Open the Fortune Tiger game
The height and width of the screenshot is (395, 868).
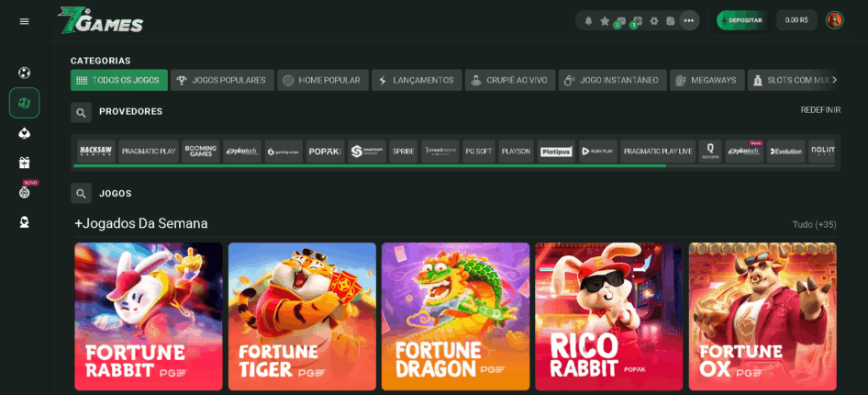click(x=302, y=316)
